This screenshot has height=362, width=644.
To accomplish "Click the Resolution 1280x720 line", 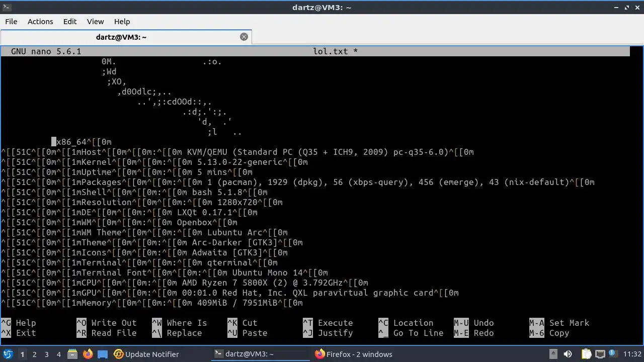I will tap(142, 202).
